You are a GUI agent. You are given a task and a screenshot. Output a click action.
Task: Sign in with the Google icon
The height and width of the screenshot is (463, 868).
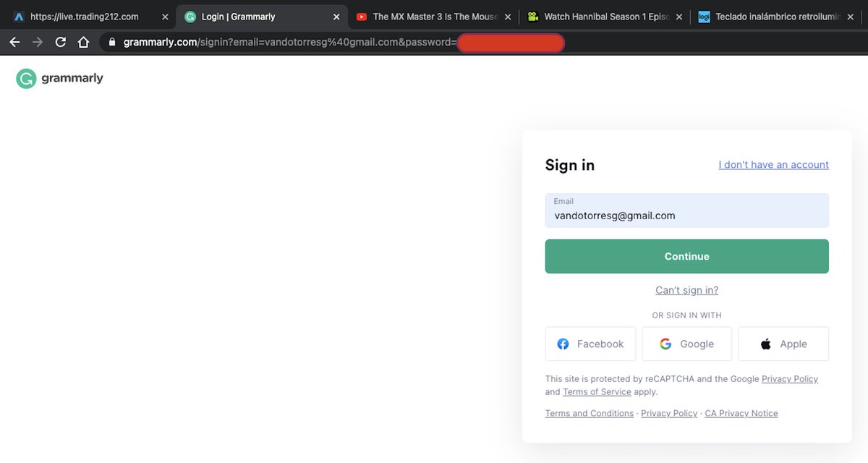pos(665,344)
